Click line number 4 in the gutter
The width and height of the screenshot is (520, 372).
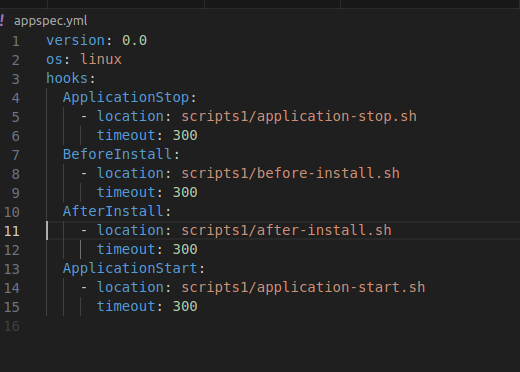pyautogui.click(x=16, y=99)
